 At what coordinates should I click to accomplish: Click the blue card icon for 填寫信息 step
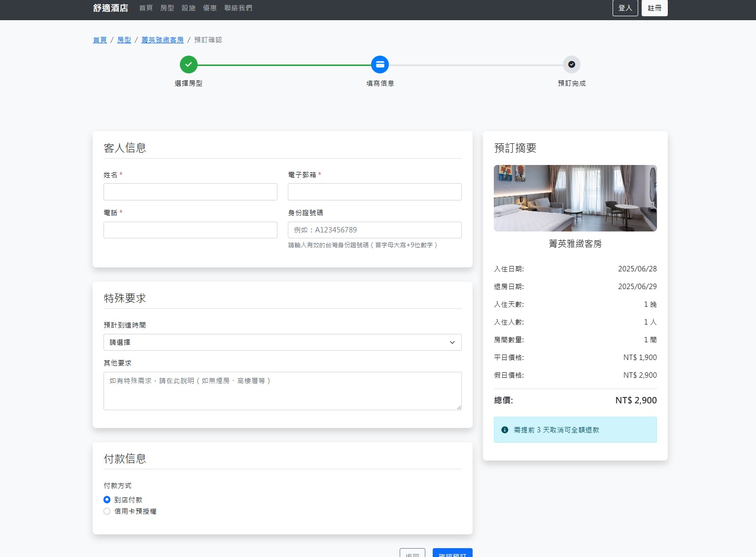[x=379, y=64]
